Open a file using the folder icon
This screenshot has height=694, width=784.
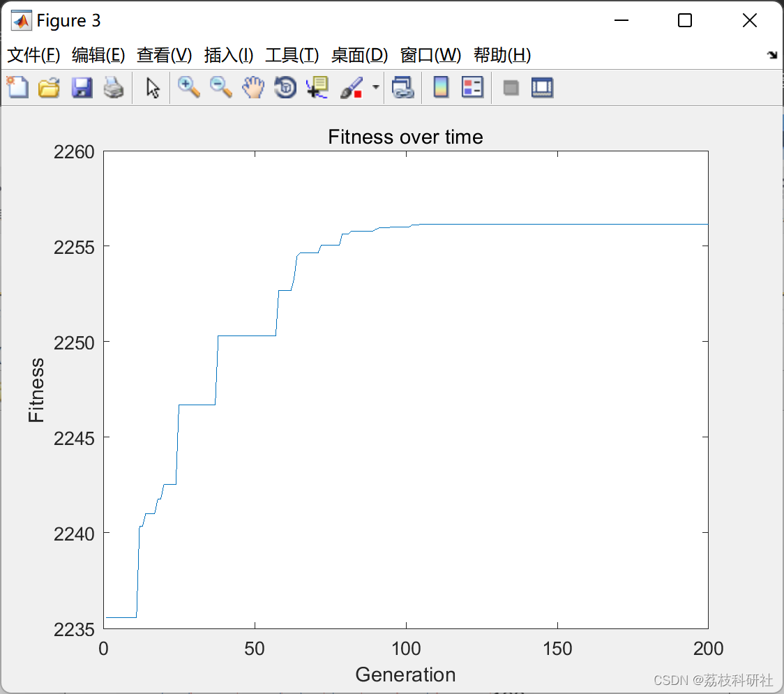(x=49, y=88)
